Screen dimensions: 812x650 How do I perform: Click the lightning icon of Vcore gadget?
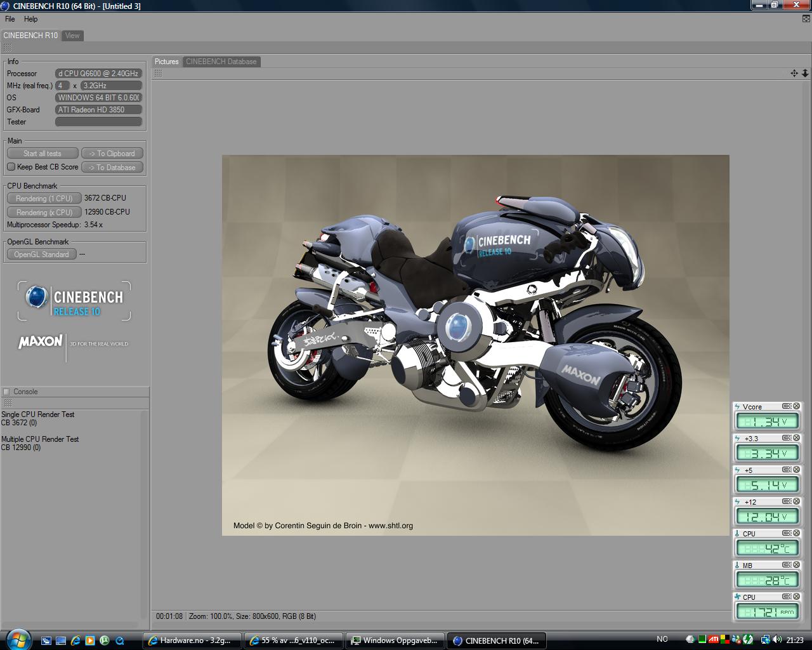pyautogui.click(x=737, y=406)
